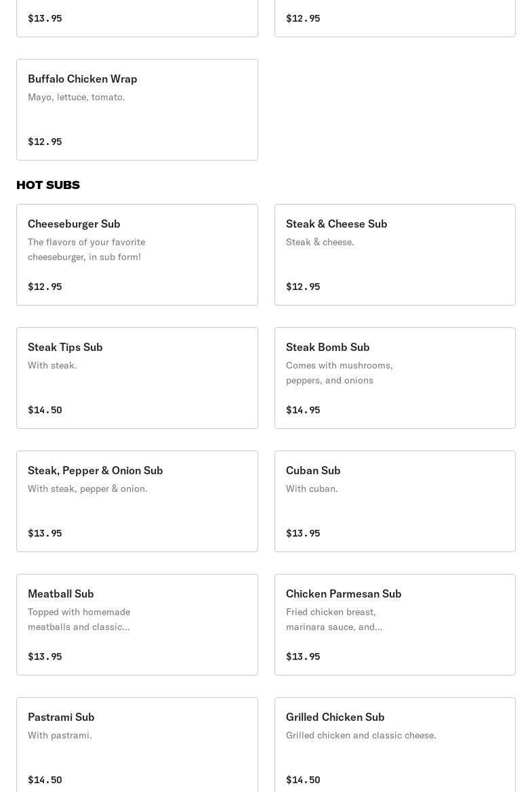Click the Steak & Cheese Sub title
This screenshot has height=792, width=532.
pyautogui.click(x=336, y=224)
